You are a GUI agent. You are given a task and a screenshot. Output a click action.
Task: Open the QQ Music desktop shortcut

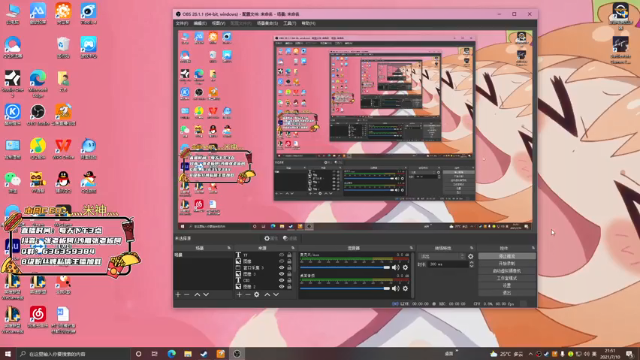pyautogui.click(x=38, y=149)
